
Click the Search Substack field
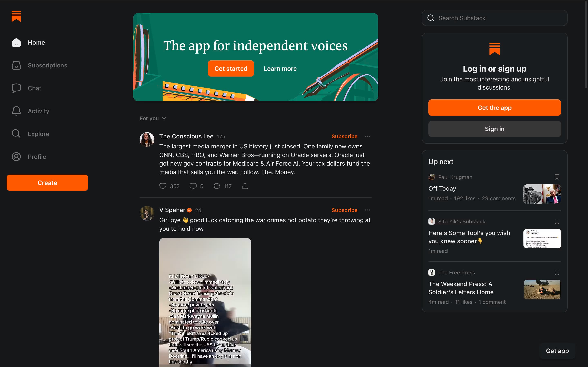coord(494,18)
